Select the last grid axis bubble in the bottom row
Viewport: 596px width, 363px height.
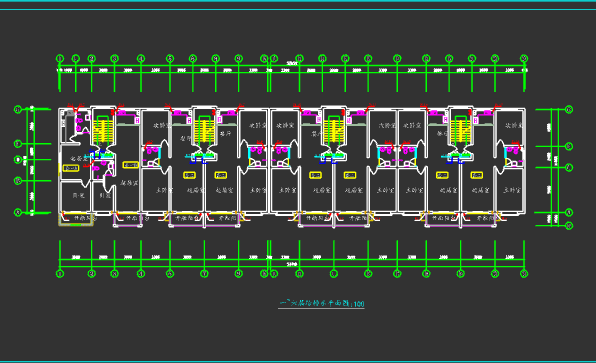pyautogui.click(x=524, y=273)
